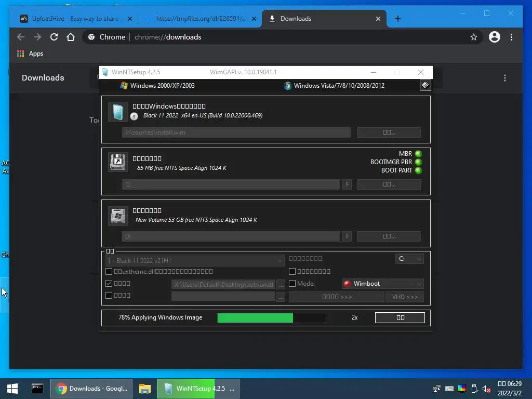Open the Black 11.2022 v21H1 edition dropdown
The height and width of the screenshot is (399, 532).
[195, 261]
